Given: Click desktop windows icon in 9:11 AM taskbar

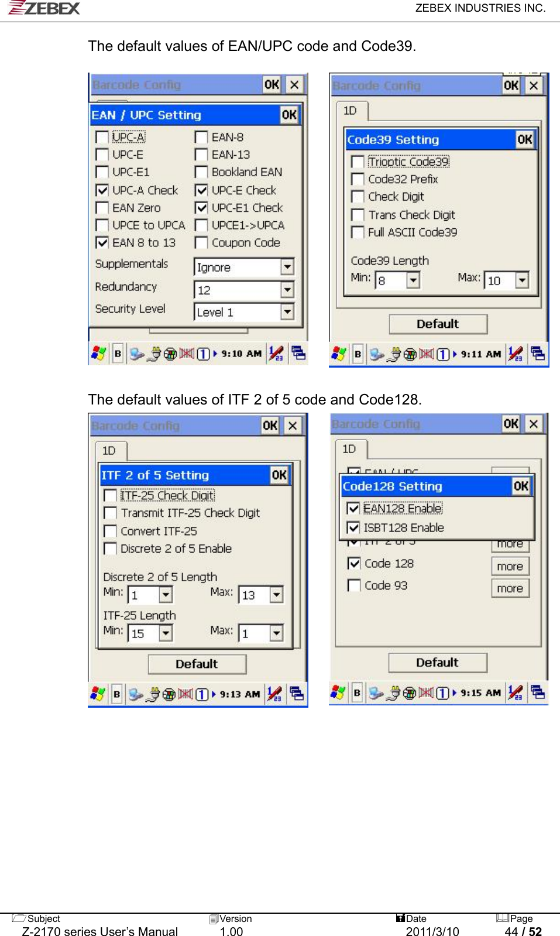Looking at the screenshot, I should pos(538,353).
